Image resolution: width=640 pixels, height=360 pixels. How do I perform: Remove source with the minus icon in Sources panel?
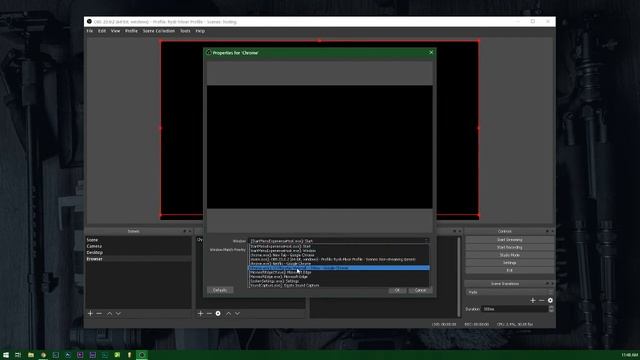(x=209, y=313)
